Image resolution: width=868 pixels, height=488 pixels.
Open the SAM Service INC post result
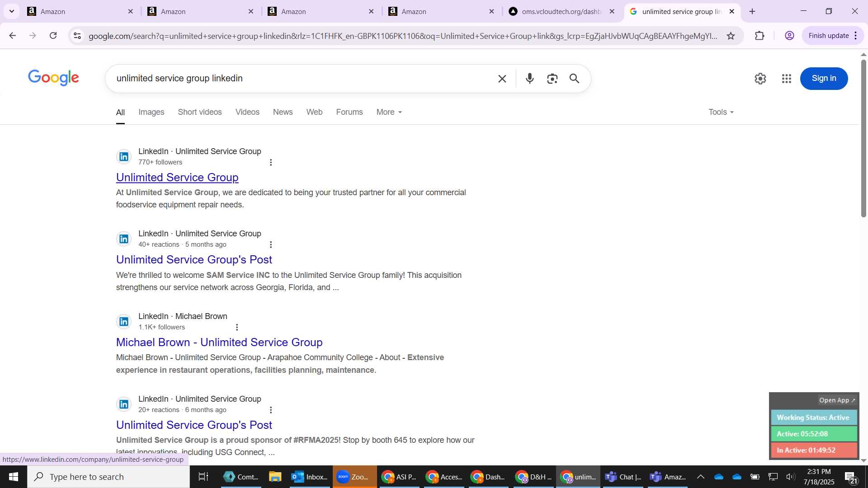(194, 259)
